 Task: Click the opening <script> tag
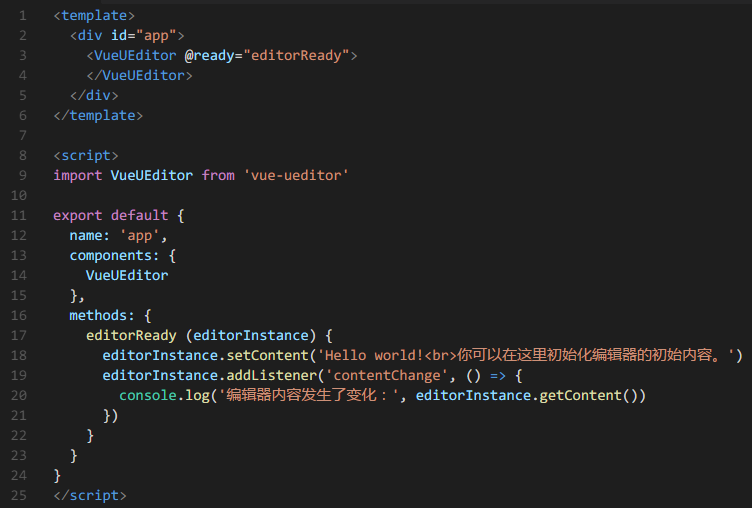click(x=86, y=155)
